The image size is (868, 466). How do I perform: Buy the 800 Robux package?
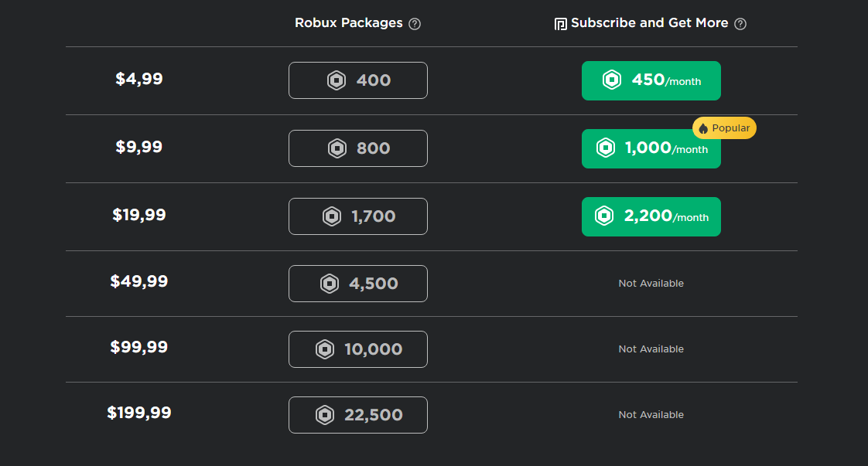(357, 148)
